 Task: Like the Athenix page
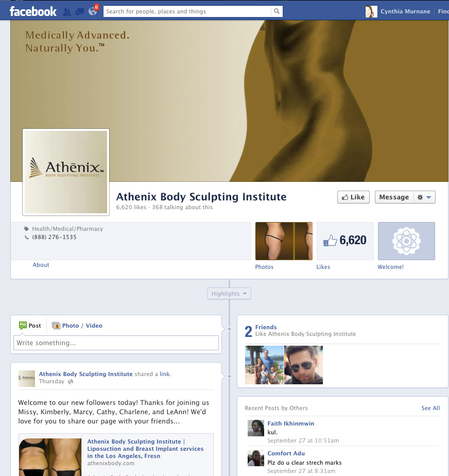(353, 197)
